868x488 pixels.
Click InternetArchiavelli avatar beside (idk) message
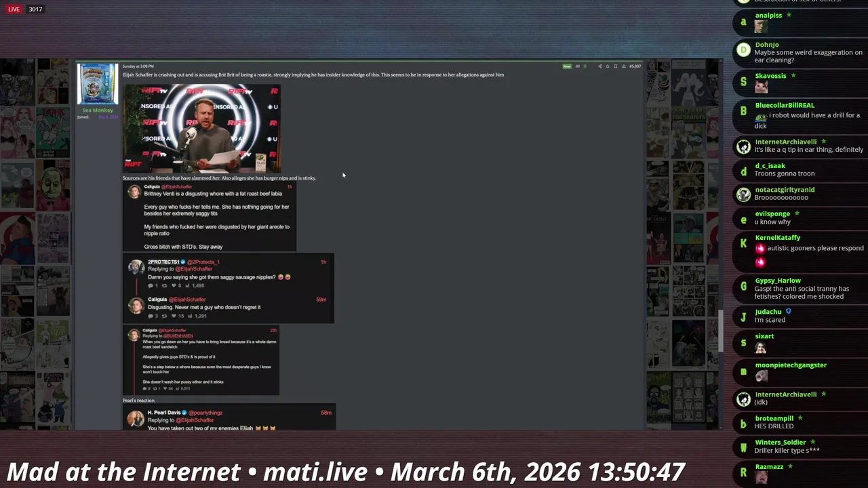click(743, 399)
